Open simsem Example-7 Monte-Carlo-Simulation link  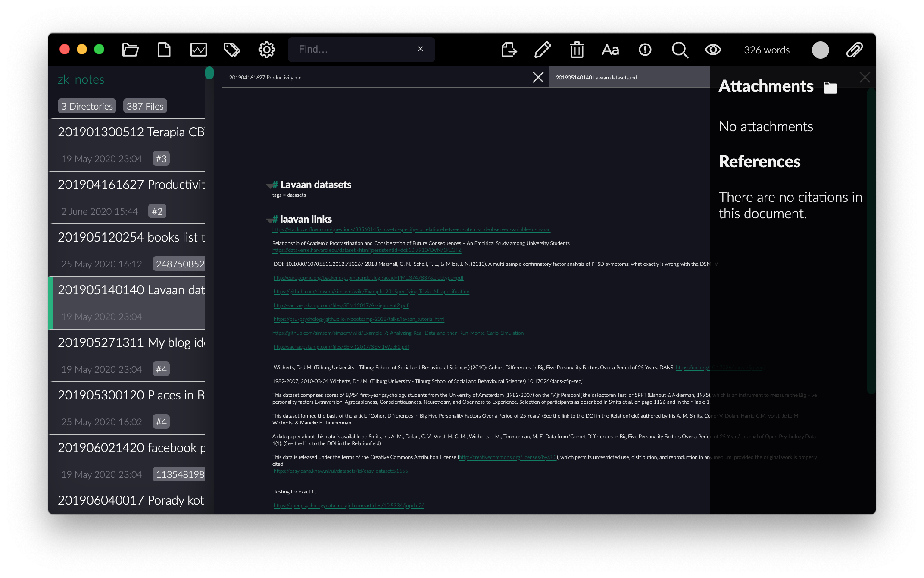(398, 333)
